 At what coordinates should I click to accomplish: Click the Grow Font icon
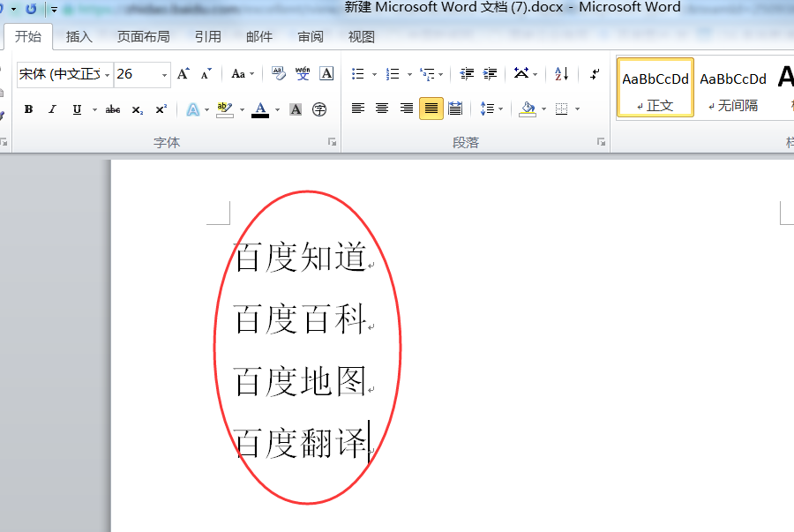184,74
